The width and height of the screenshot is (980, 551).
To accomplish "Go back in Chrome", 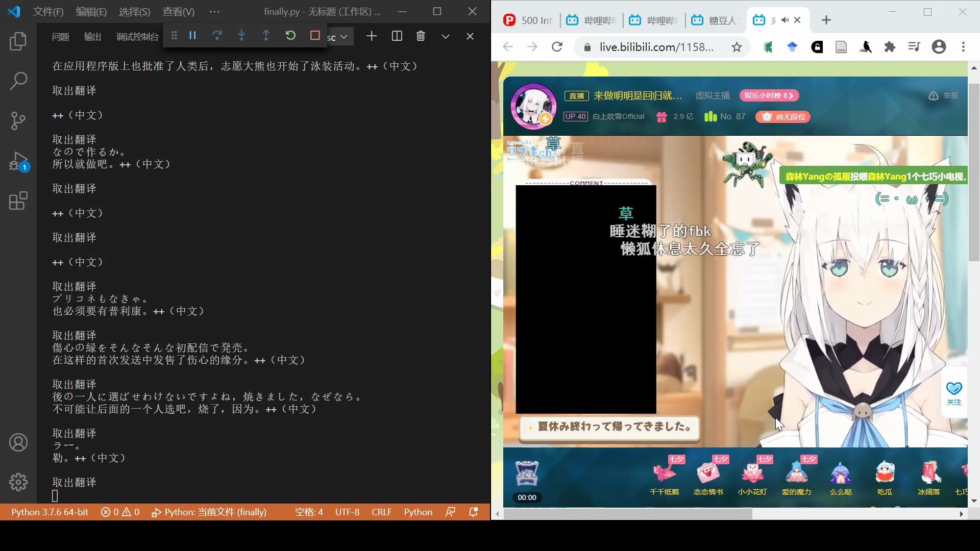I will click(507, 47).
